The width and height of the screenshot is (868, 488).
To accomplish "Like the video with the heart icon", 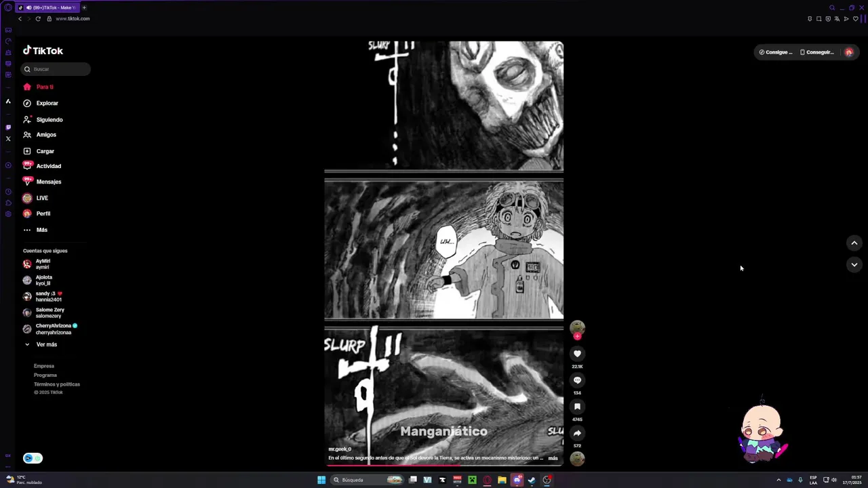I will (577, 354).
